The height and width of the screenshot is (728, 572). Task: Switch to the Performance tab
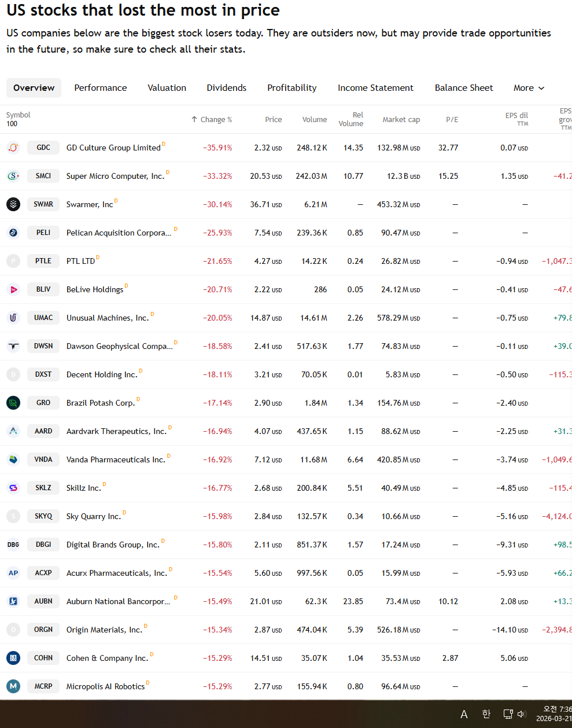pos(101,88)
